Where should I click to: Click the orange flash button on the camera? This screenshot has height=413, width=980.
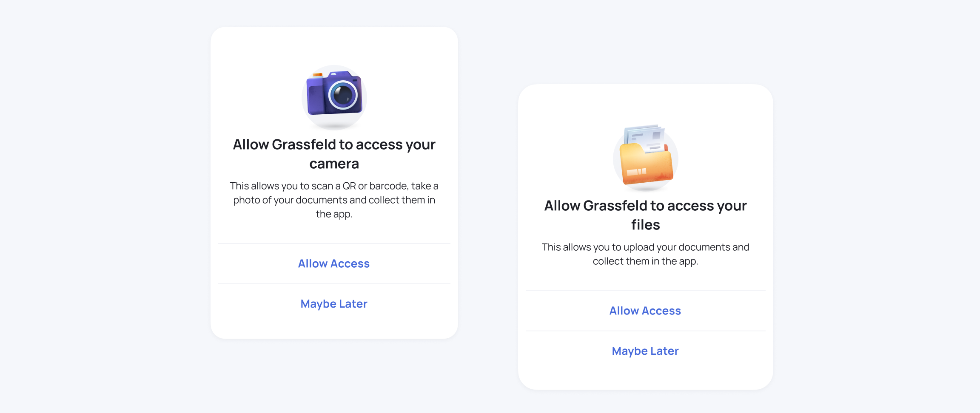(x=318, y=75)
